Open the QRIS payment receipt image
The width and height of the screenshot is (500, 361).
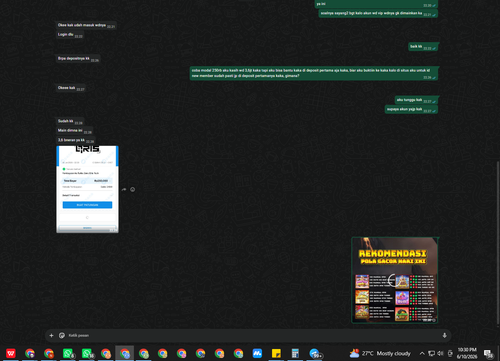87,189
